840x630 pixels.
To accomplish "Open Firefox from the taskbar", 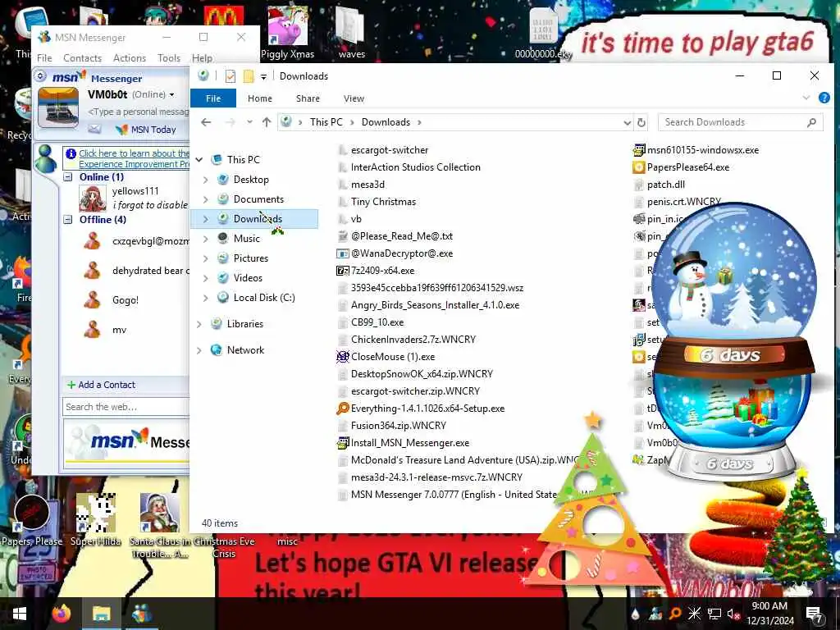I will point(62,614).
